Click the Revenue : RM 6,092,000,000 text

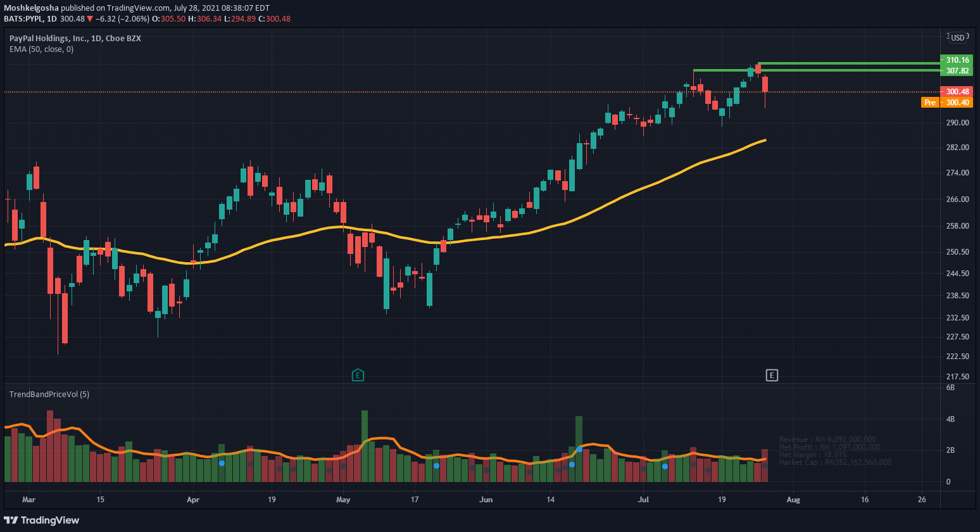pos(827,440)
